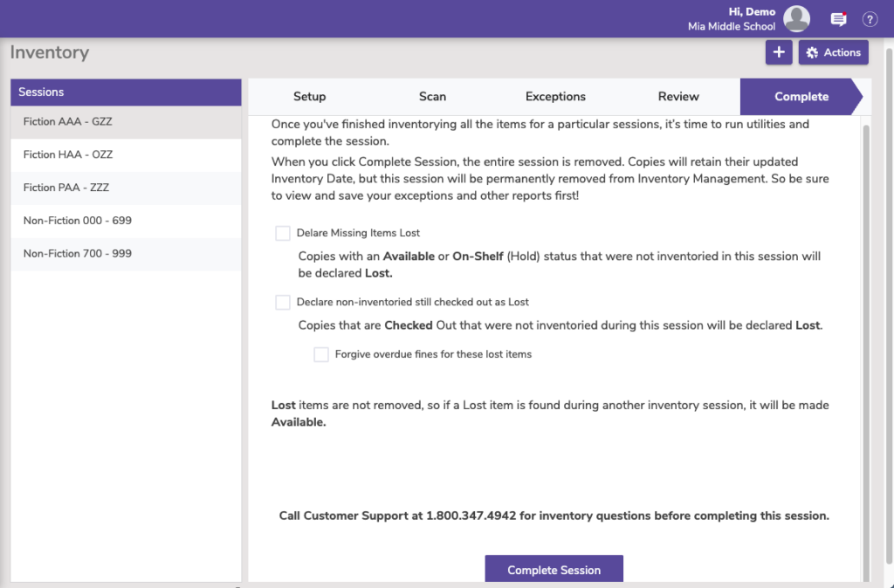Select session Fiction AAA - GZZ
This screenshot has height=588, width=894.
click(126, 122)
